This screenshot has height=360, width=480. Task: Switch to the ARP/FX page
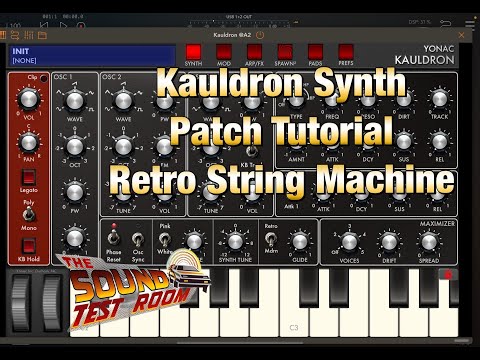point(254,52)
